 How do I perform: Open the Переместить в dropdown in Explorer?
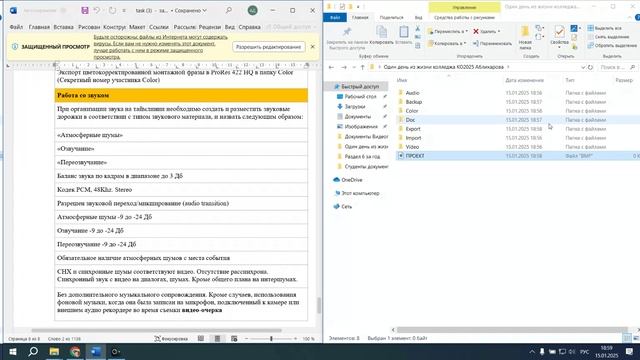pos(447,31)
